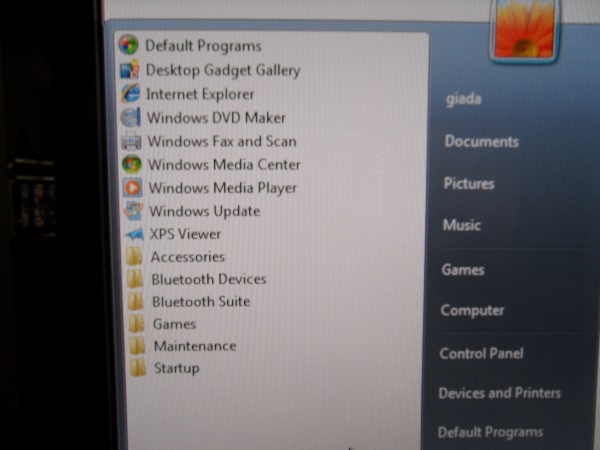Launch Default Programs from the programs list
600x450 pixels.
coord(203,46)
